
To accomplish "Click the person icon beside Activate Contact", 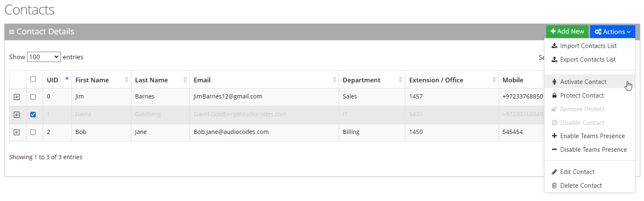I will coord(554,82).
